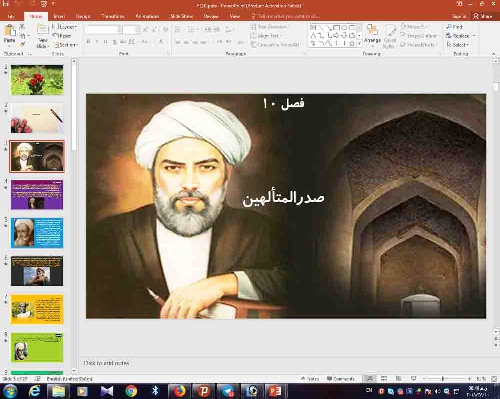Image resolution: width=500 pixels, height=399 pixels.
Task: Click the Start From Beginning quick access icon
Action: tap(44, 4)
